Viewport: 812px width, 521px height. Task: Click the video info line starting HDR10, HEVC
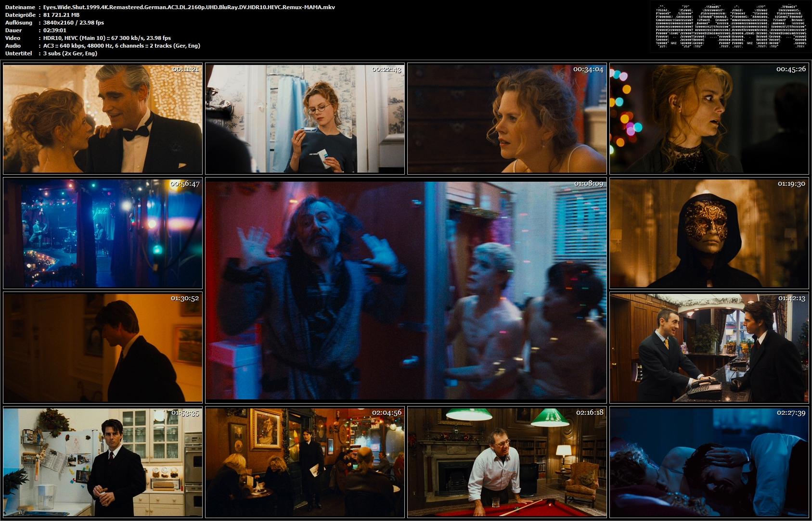point(107,38)
